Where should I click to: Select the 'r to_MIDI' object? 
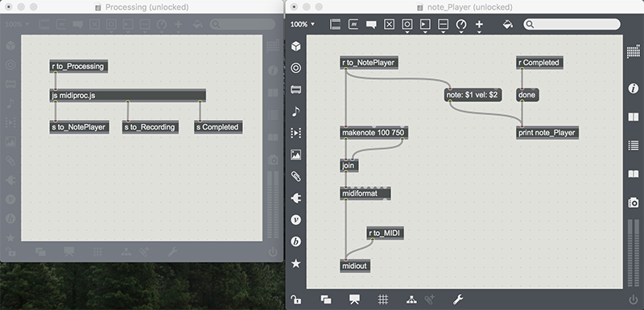coord(386,234)
